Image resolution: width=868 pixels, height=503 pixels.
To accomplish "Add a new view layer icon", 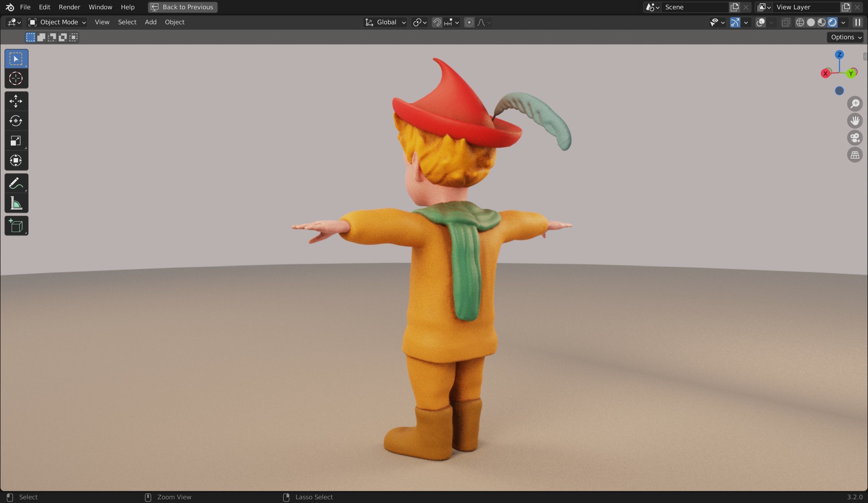I will (846, 7).
